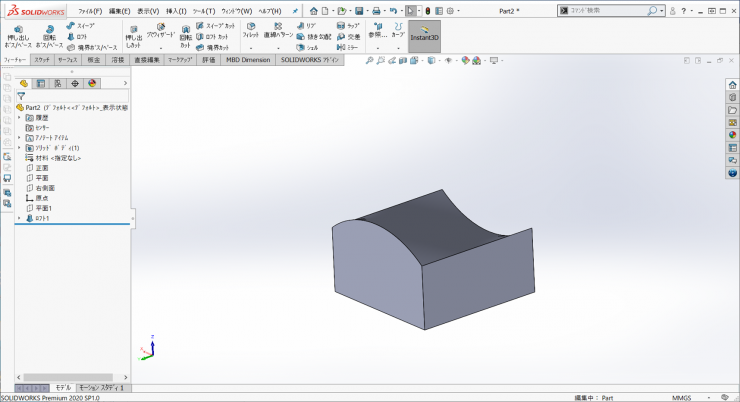Expand the ロフト1 feature node
This screenshot has width=740, height=402.
19,217
